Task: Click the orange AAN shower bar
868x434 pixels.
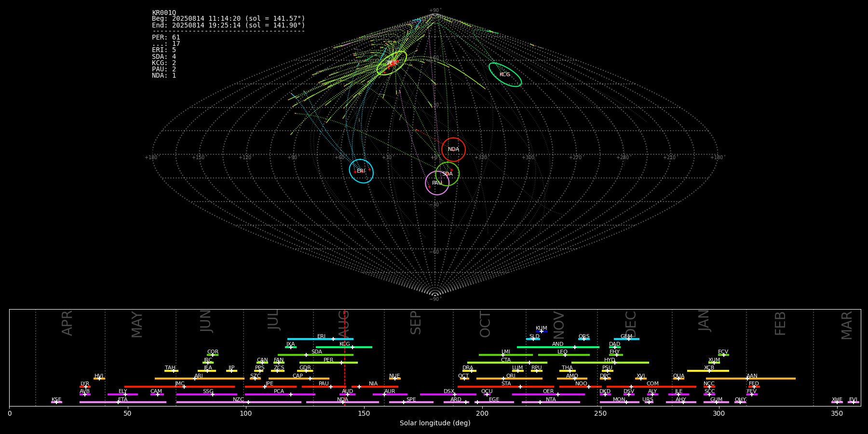Action: [751, 379]
